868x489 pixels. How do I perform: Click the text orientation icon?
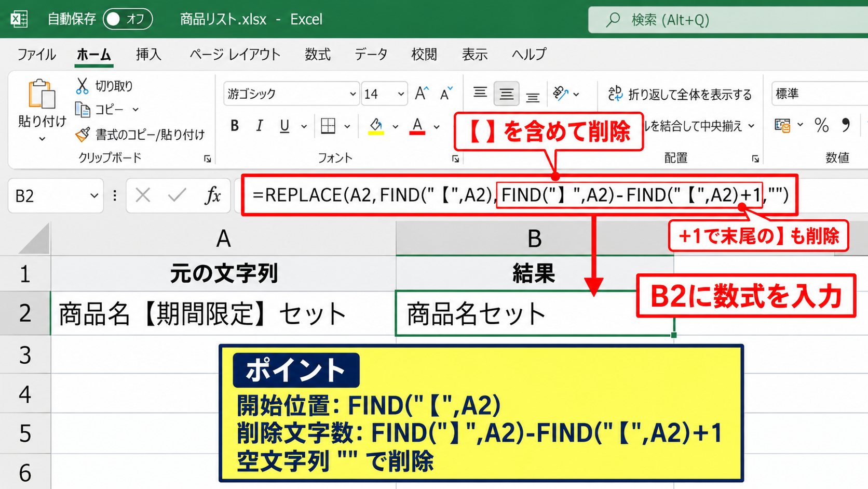561,94
